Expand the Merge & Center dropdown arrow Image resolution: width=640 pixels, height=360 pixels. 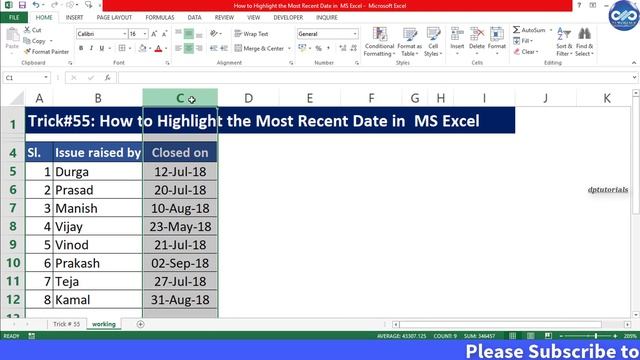(289, 49)
